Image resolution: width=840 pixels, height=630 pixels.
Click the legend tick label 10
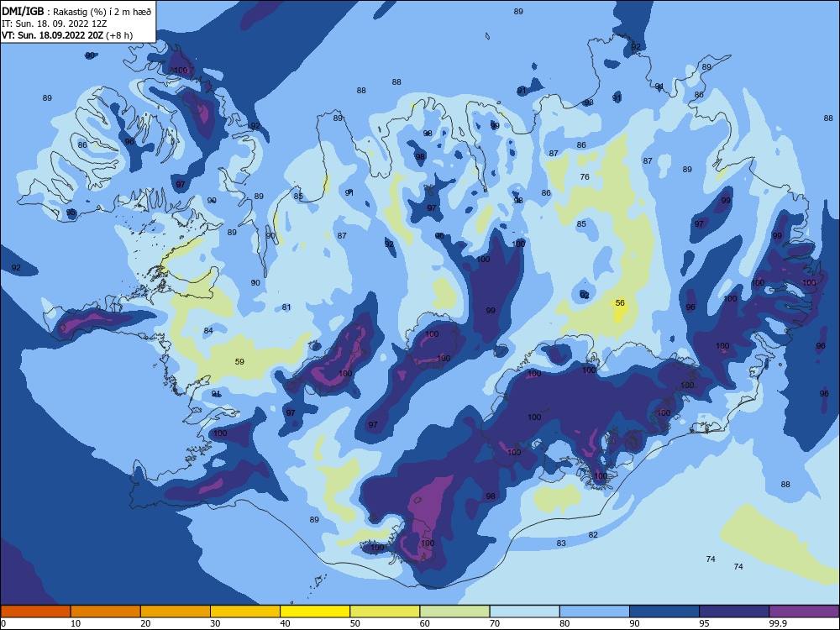pyautogui.click(x=76, y=623)
